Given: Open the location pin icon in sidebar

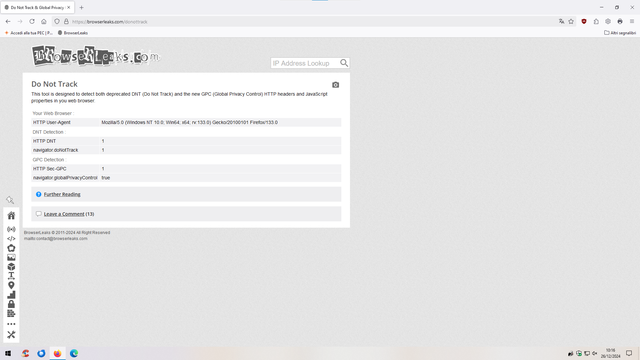Looking at the screenshot, I should click(11, 285).
